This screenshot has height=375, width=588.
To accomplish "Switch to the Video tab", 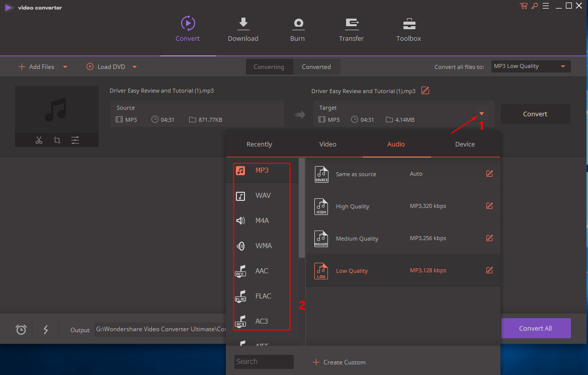I will click(328, 144).
